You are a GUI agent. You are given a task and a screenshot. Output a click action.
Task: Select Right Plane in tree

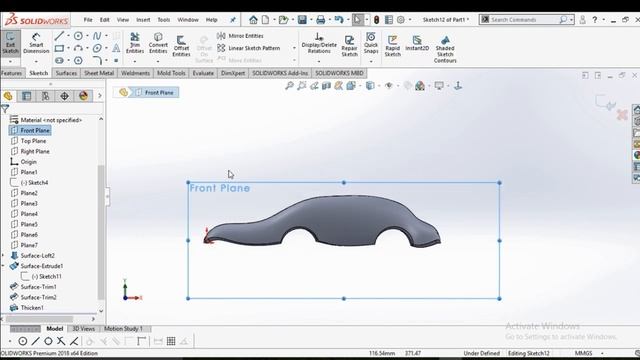(30, 151)
